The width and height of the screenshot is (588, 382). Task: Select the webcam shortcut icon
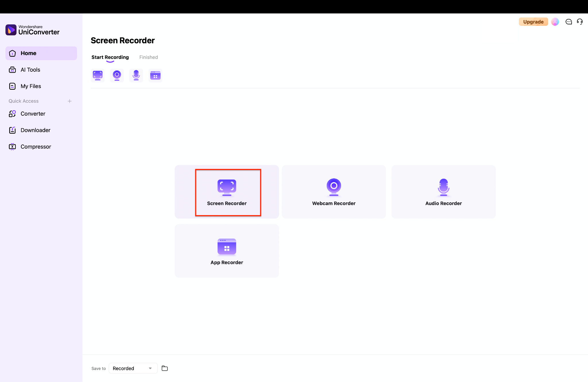tap(117, 75)
